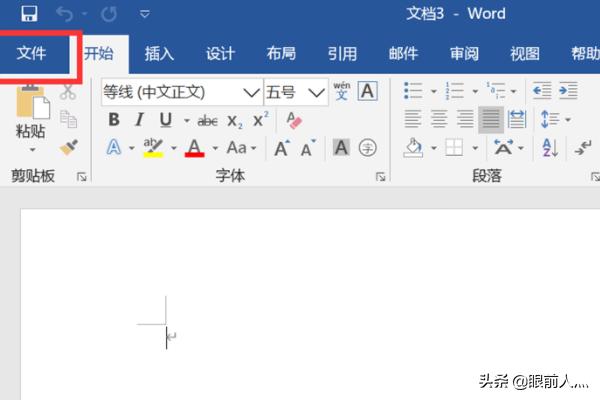Image resolution: width=600 pixels, height=400 pixels.
Task: Open the 字体 dialog launcher
Action: (x=380, y=177)
